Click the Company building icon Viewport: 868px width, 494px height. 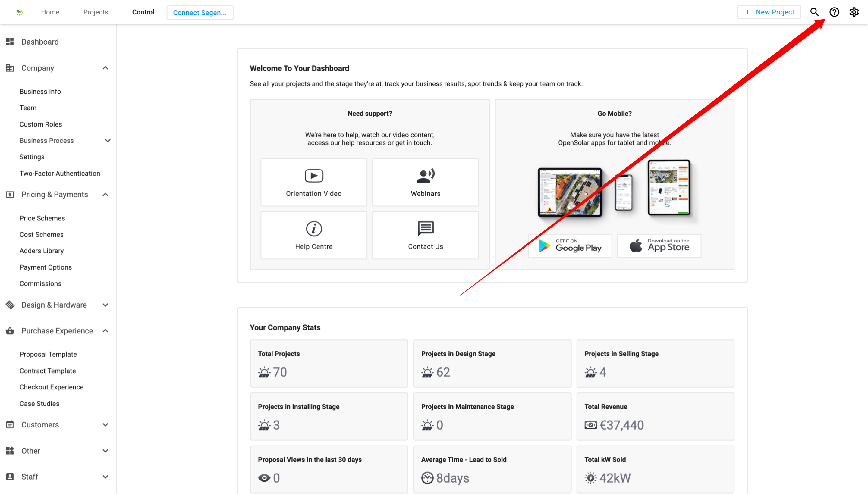(10, 68)
